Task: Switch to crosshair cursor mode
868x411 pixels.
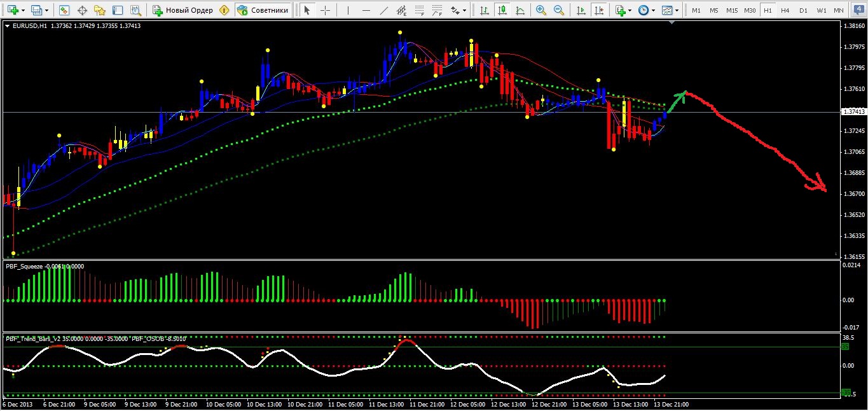Action: click(x=325, y=10)
